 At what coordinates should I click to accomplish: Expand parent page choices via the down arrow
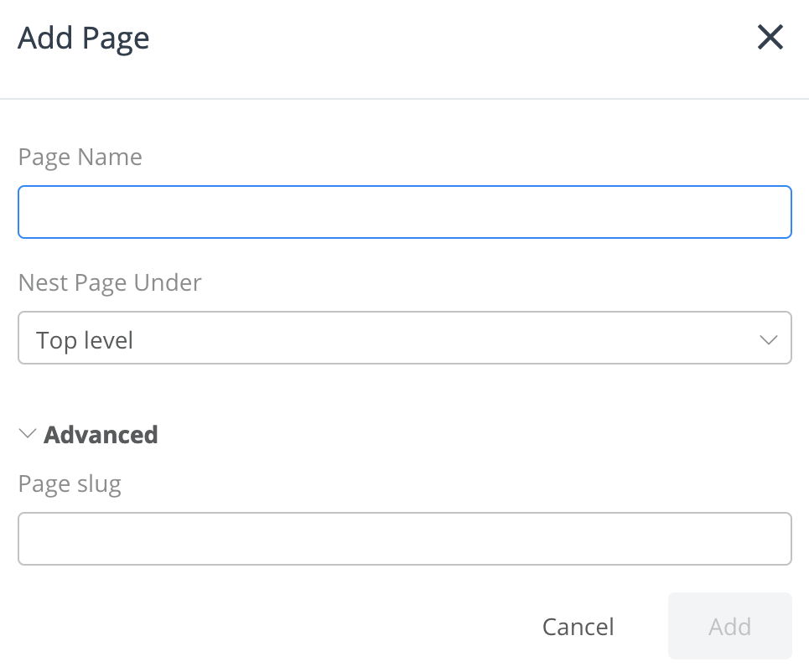[768, 340]
